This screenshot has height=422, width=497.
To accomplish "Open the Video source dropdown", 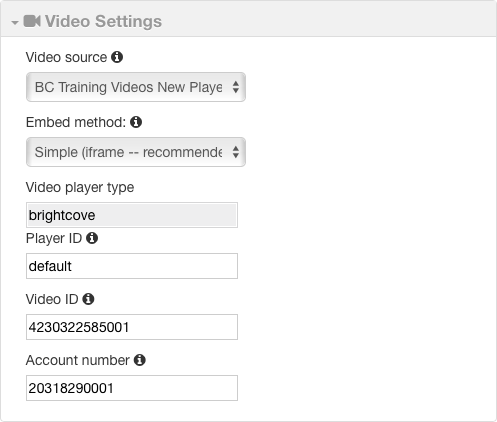I will [x=136, y=87].
